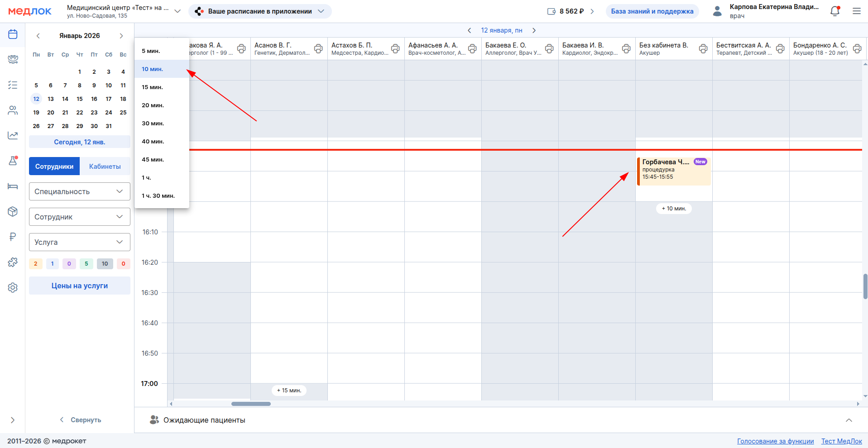Image resolution: width=868 pixels, height=448 pixels.
Task: Open Голосование за функции link
Action: [x=775, y=441]
